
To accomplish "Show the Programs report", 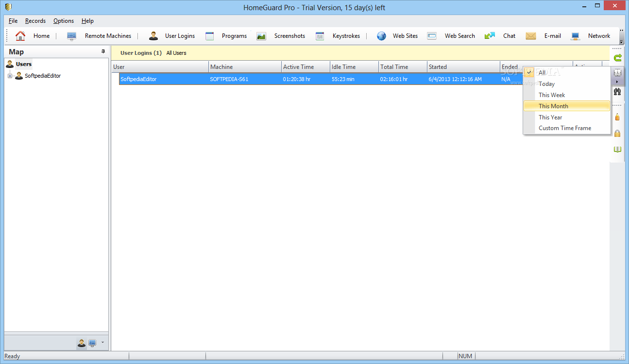I will tap(226, 36).
